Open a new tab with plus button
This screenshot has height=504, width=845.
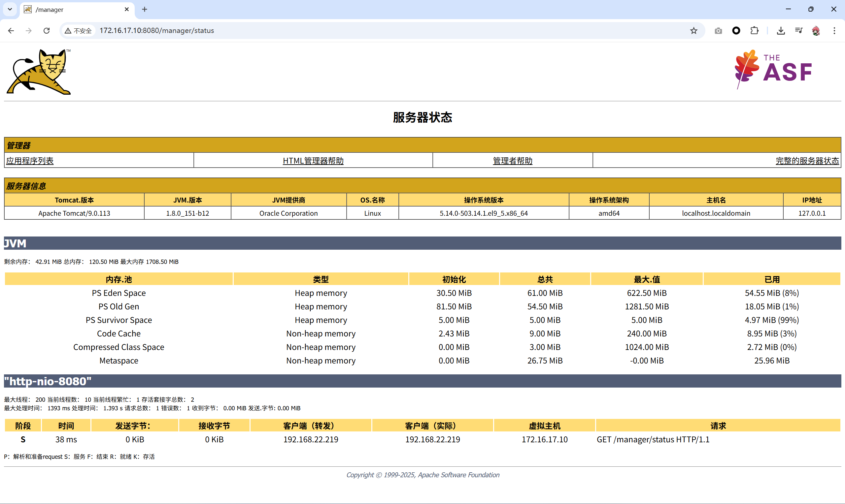pos(144,9)
